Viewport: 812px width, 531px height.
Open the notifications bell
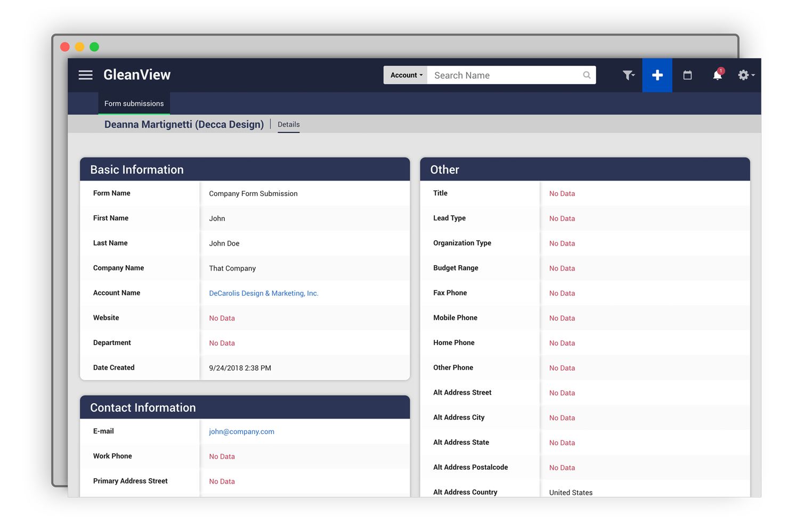pyautogui.click(x=718, y=75)
